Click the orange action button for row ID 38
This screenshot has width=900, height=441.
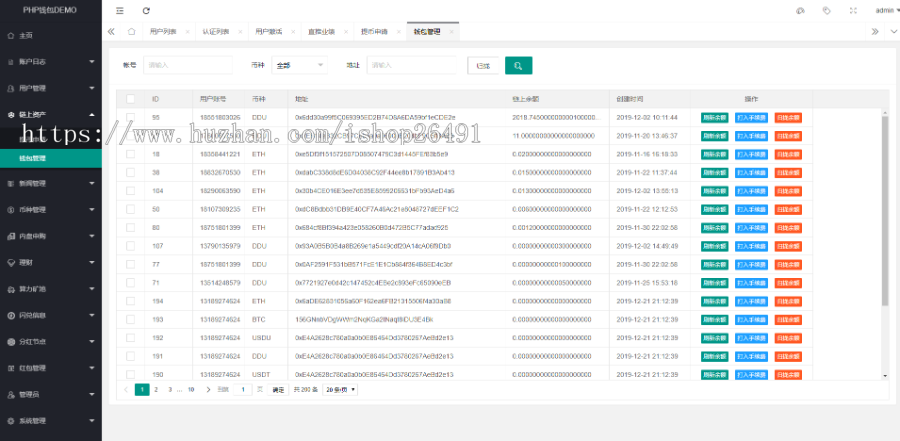788,172
